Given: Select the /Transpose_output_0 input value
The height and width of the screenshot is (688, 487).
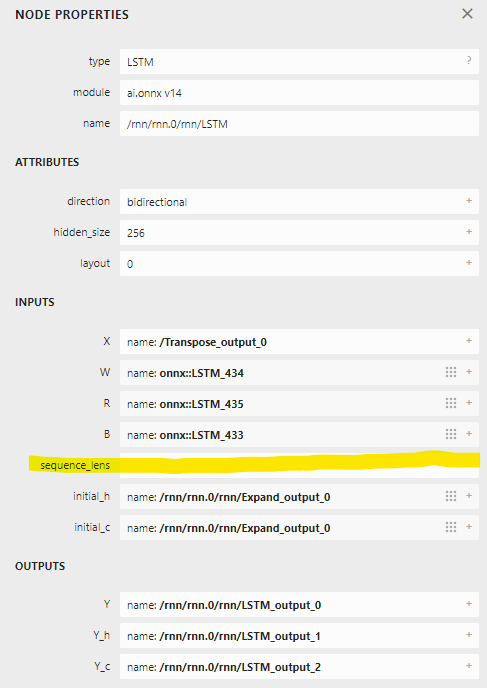Looking at the screenshot, I should pyautogui.click(x=213, y=342).
